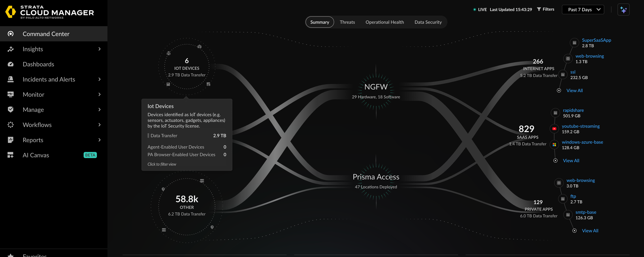Click the LIVE status indicator

[480, 10]
